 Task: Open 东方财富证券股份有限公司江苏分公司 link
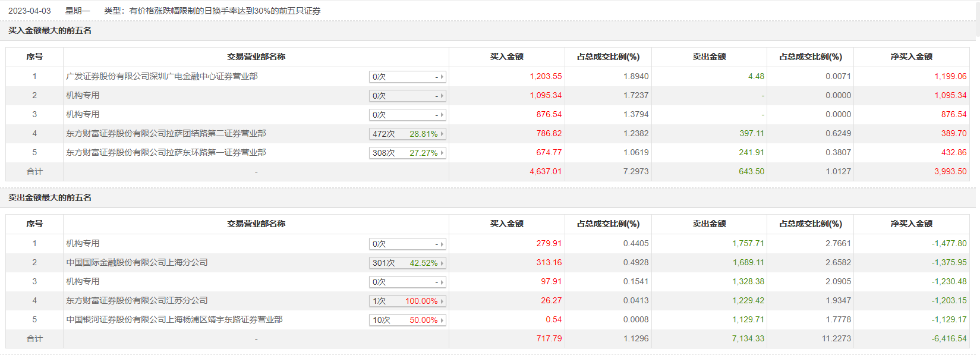click(137, 300)
